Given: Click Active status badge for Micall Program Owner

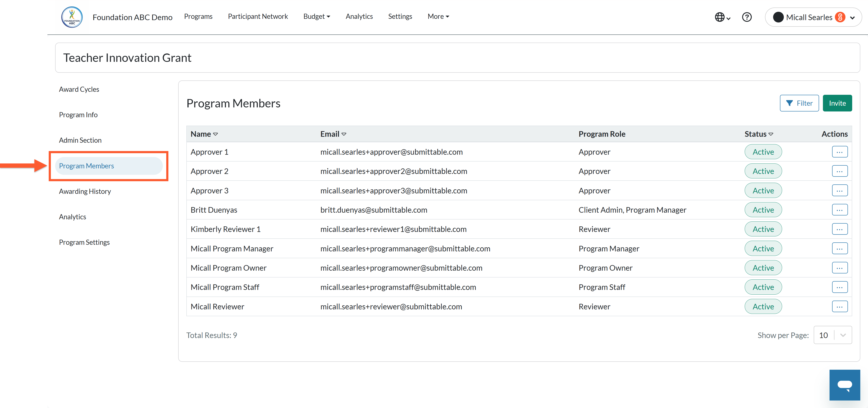Looking at the screenshot, I should tap(763, 268).
